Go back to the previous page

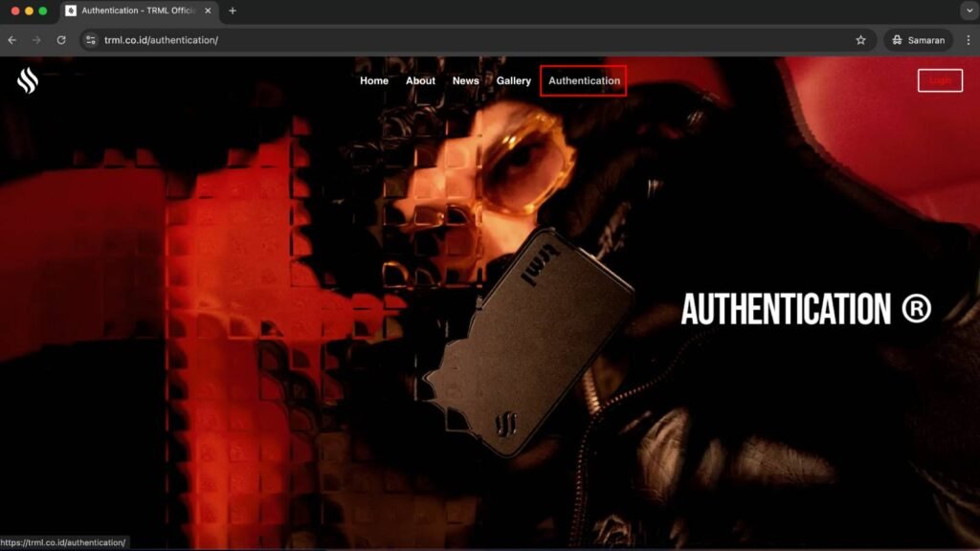click(12, 40)
